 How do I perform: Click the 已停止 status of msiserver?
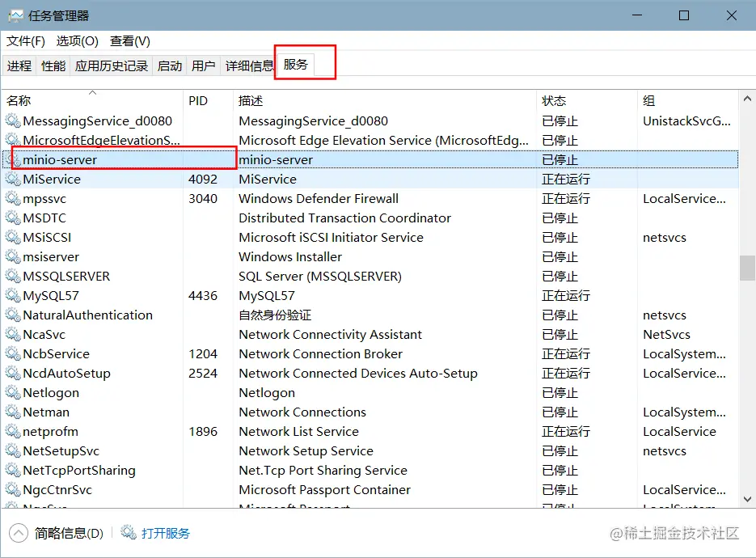tap(560, 256)
